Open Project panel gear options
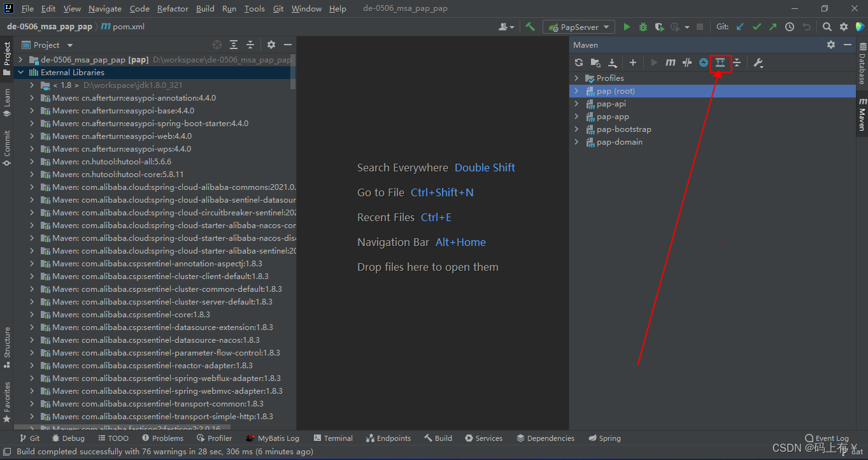This screenshot has height=460, width=868. pyautogui.click(x=271, y=45)
